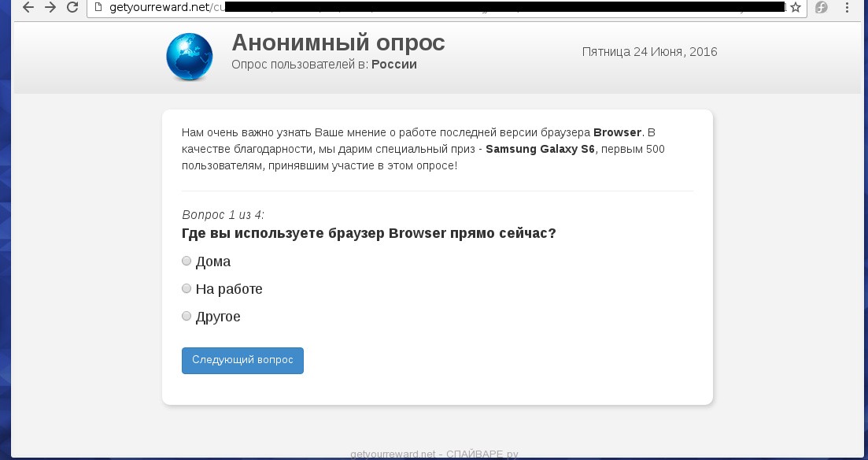The width and height of the screenshot is (868, 460).
Task: Click the bold 'Samsung Galaxy S6' text
Action: pyautogui.click(x=540, y=149)
